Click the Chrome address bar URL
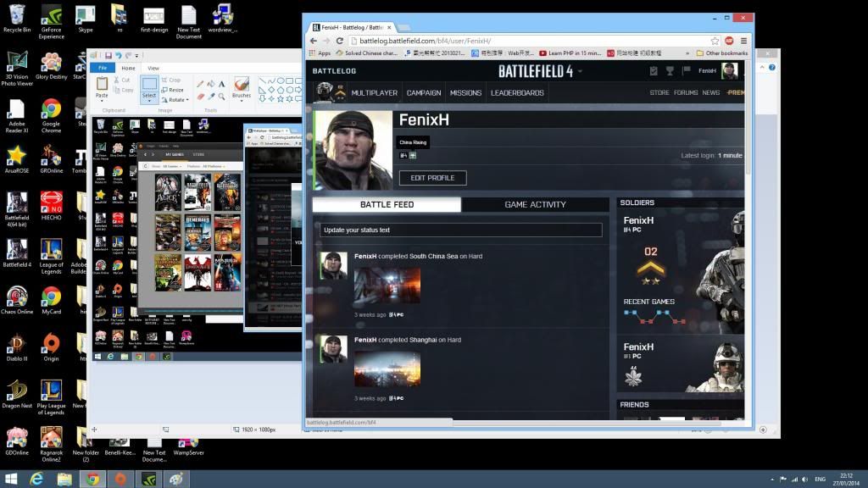868x488 pixels. click(x=425, y=41)
